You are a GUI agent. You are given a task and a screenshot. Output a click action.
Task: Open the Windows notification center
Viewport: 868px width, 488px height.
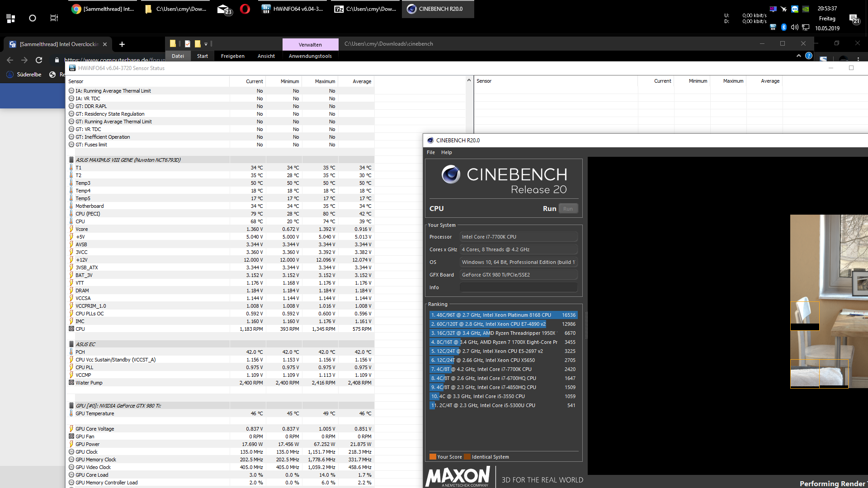pyautogui.click(x=854, y=19)
